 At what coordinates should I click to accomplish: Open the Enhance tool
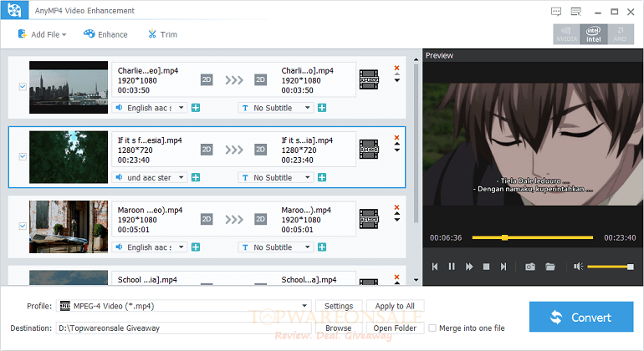[105, 34]
